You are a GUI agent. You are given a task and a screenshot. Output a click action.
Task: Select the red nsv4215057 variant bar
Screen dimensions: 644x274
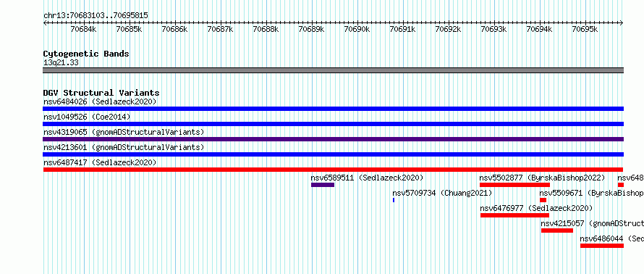point(557,231)
